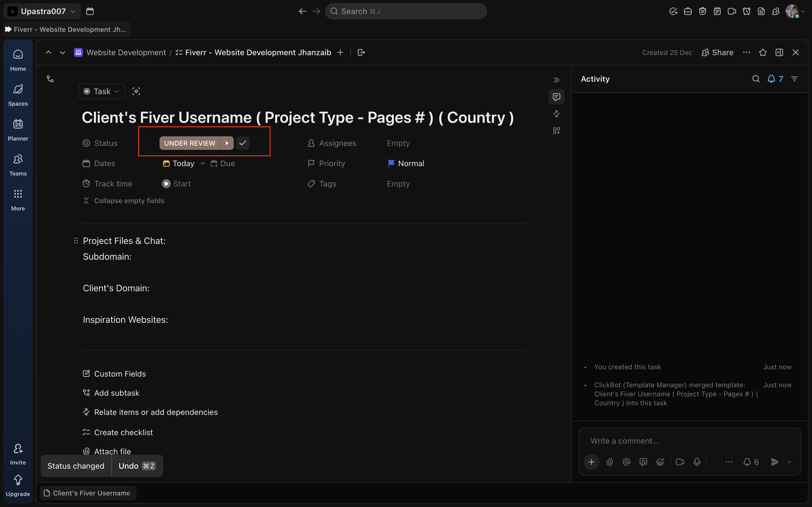Screen dimensions: 812x507
Task: Toggle activity notifications bell showing 7
Action: pos(775,79)
